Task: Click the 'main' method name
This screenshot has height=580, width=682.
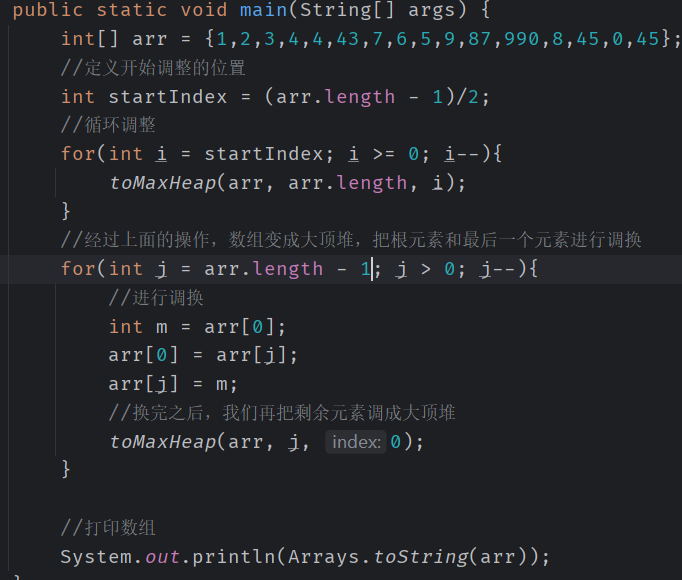Action: [x=264, y=10]
